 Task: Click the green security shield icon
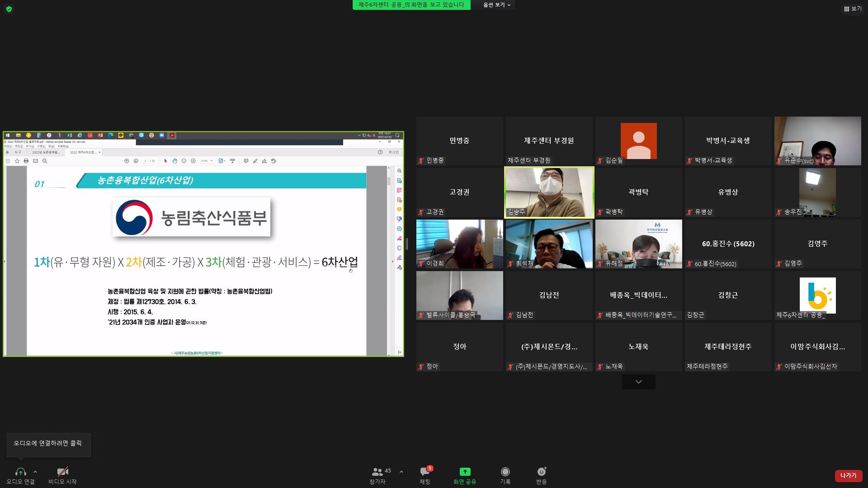pyautogui.click(x=9, y=9)
